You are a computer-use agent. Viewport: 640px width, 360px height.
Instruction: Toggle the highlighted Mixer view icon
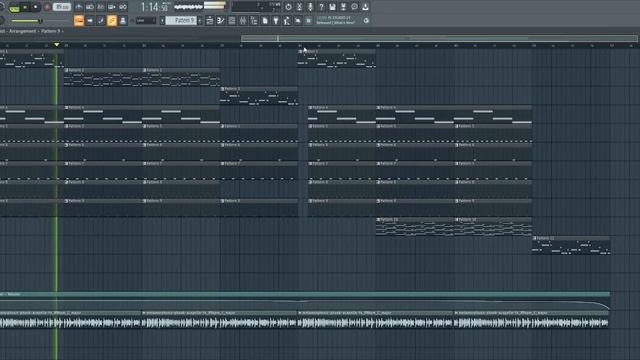coord(111,20)
